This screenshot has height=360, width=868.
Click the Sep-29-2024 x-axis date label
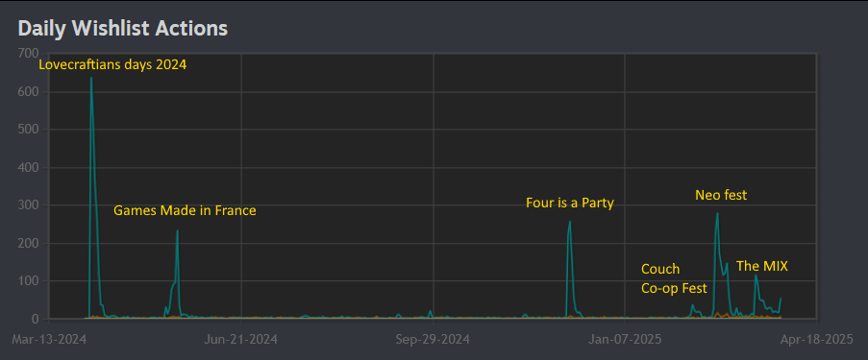[433, 339]
